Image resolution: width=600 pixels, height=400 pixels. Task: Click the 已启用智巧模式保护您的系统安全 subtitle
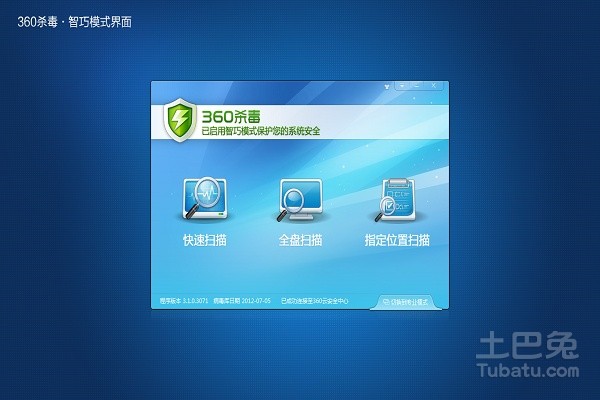(x=261, y=131)
